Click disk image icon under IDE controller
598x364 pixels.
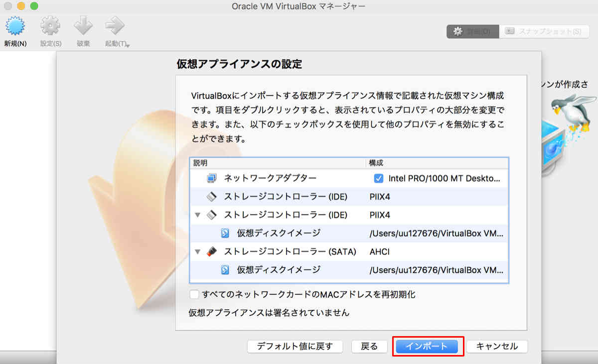click(x=225, y=233)
